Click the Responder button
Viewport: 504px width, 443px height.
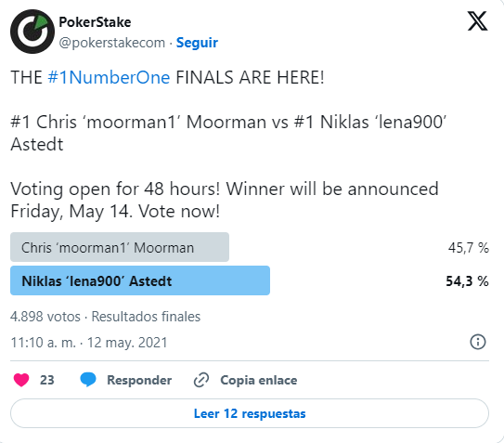pyautogui.click(x=139, y=380)
